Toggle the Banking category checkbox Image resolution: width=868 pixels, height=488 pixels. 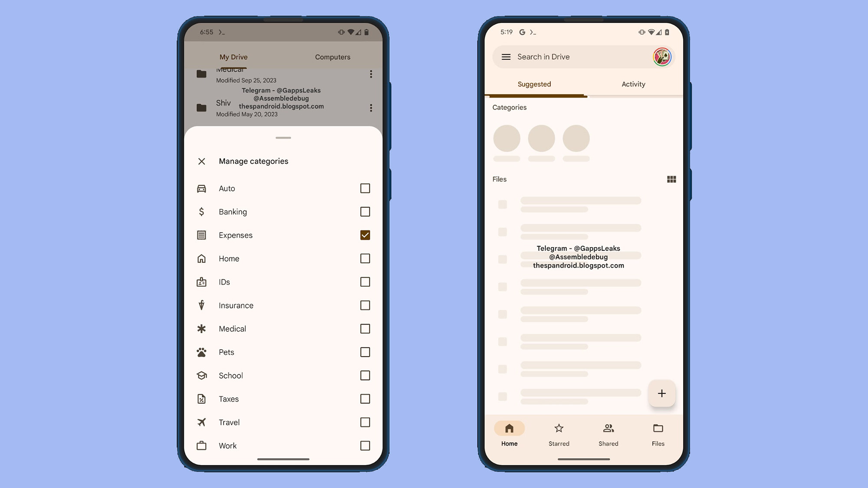click(365, 212)
